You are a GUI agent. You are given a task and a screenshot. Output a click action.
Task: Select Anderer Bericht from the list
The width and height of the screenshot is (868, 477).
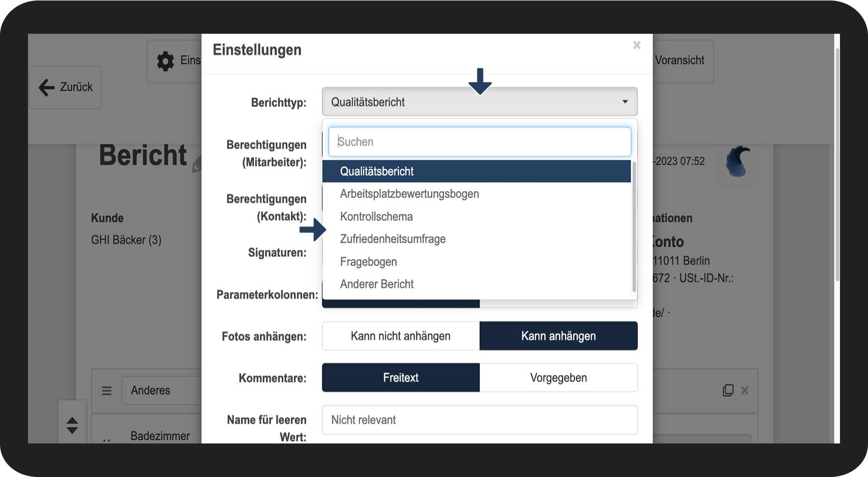[377, 284]
